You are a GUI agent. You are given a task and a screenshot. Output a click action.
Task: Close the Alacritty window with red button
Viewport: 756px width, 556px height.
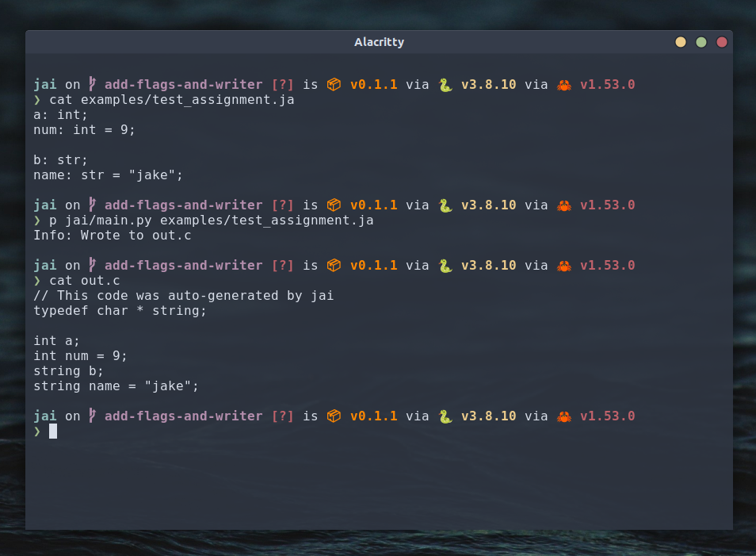(722, 42)
